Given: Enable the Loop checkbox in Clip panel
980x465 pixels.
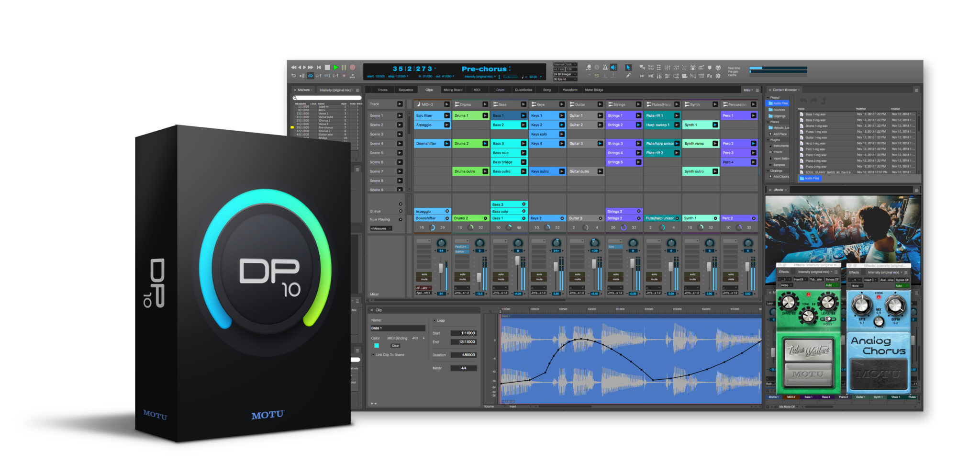Looking at the screenshot, I should [434, 320].
